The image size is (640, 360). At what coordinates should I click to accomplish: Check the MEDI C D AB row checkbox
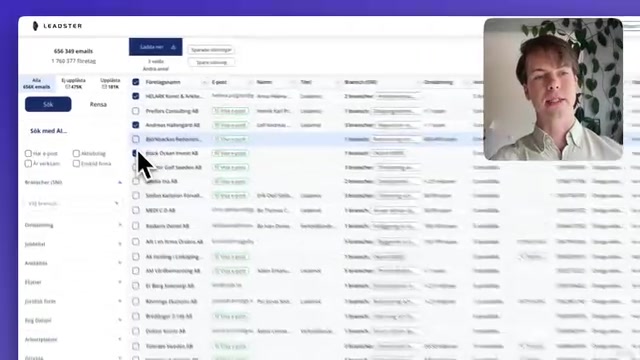[136, 211]
